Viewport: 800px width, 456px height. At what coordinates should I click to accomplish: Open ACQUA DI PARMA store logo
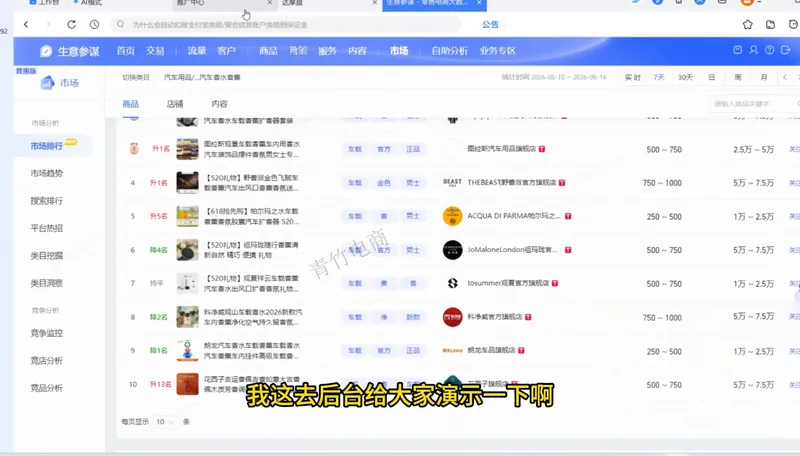point(452,216)
